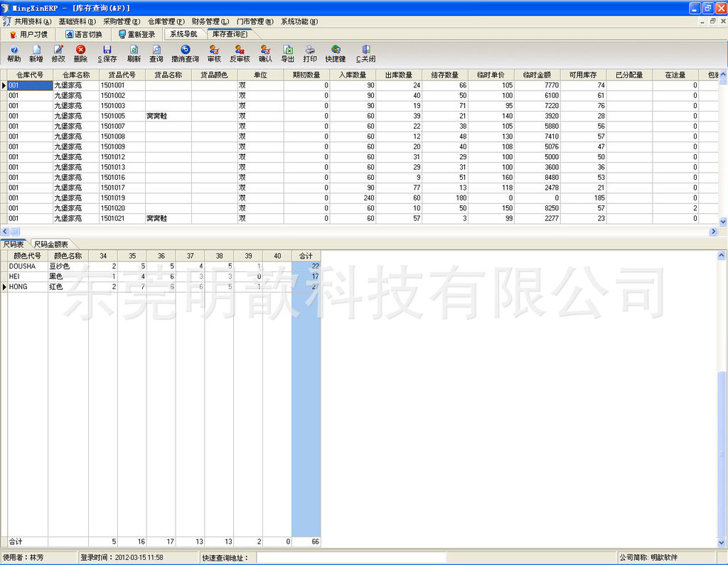728x565 pixels.
Task: Select product code cell 1501005
Action: [122, 116]
